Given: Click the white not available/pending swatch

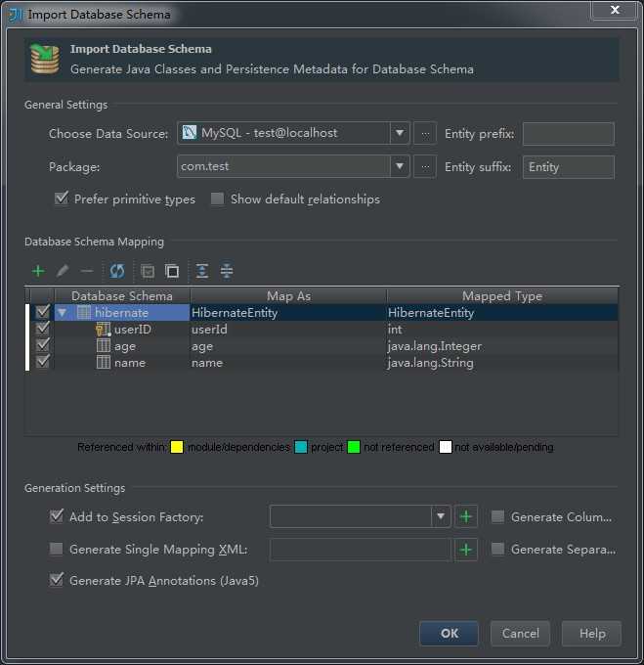Looking at the screenshot, I should [x=446, y=447].
